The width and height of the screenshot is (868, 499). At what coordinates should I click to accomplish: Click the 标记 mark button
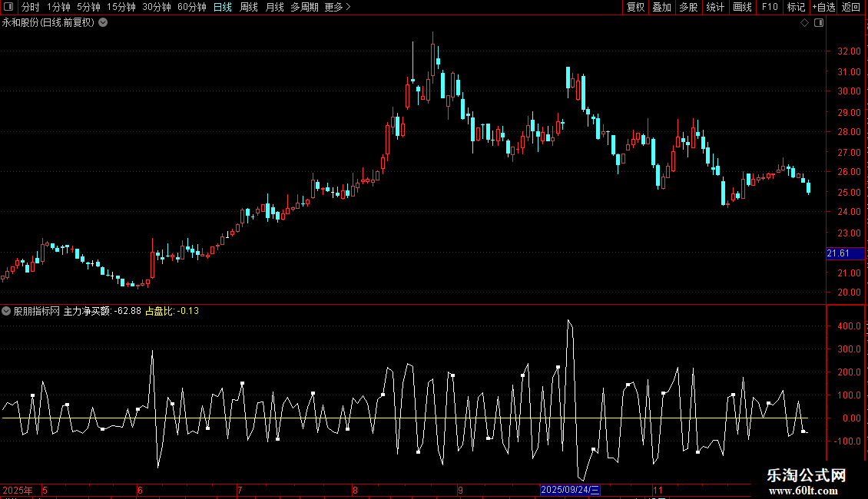click(x=796, y=7)
